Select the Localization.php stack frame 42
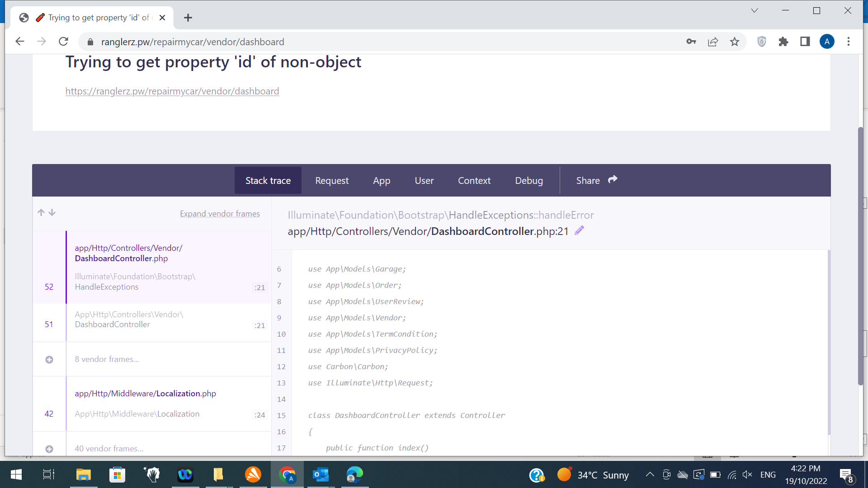The image size is (868, 488). tap(152, 404)
